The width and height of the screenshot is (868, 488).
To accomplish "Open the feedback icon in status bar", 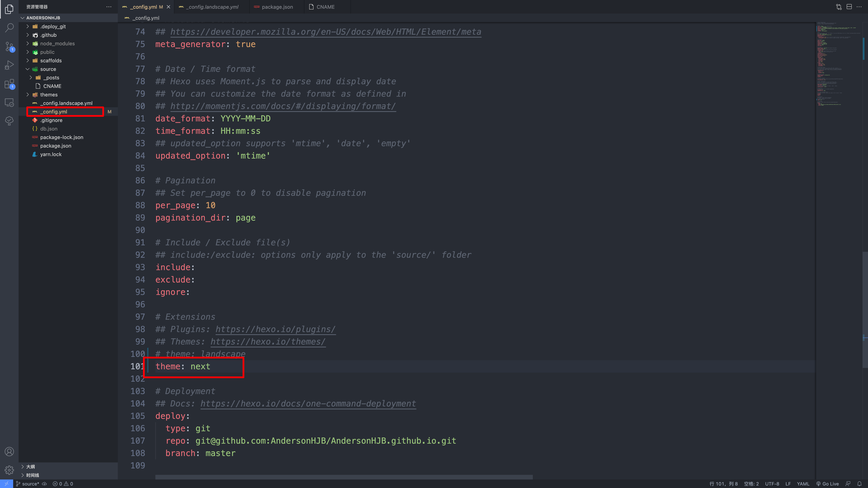I will [848, 484].
